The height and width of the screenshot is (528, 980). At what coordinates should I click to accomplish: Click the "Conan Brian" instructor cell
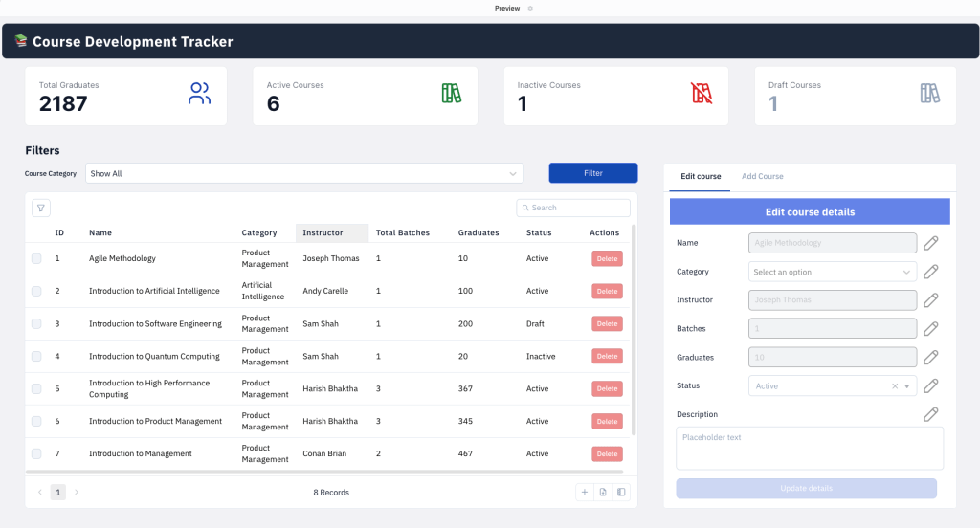(324, 453)
